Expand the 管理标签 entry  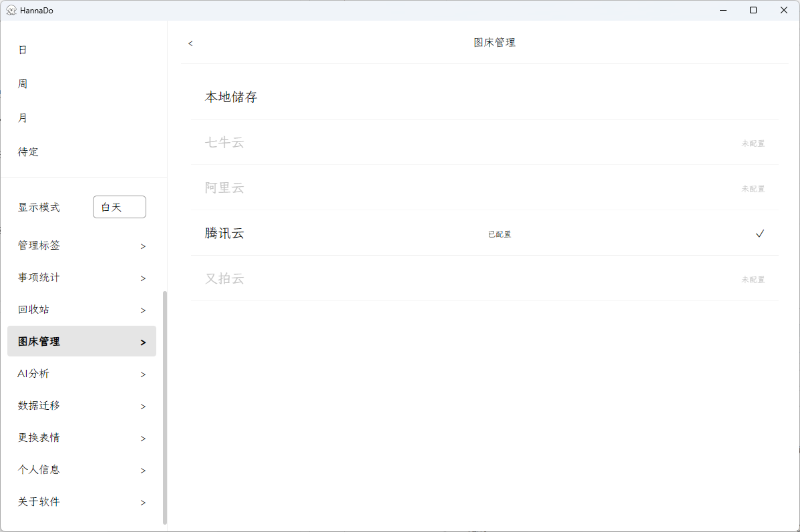[38, 245]
